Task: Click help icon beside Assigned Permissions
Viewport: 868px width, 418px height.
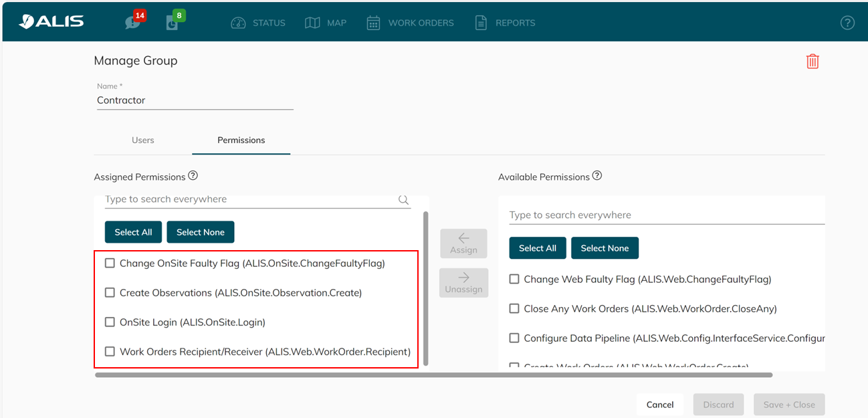Action: 193,176
